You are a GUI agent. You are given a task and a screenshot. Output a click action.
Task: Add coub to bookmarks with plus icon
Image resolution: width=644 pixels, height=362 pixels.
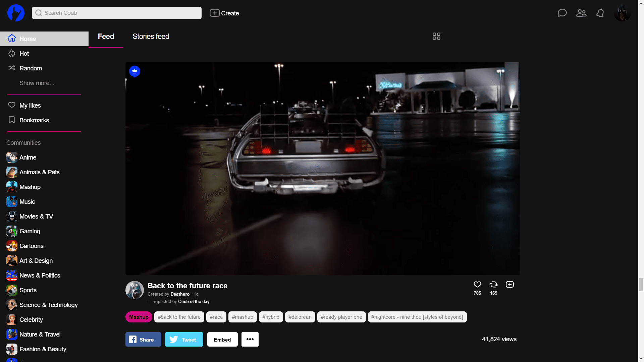(509, 285)
